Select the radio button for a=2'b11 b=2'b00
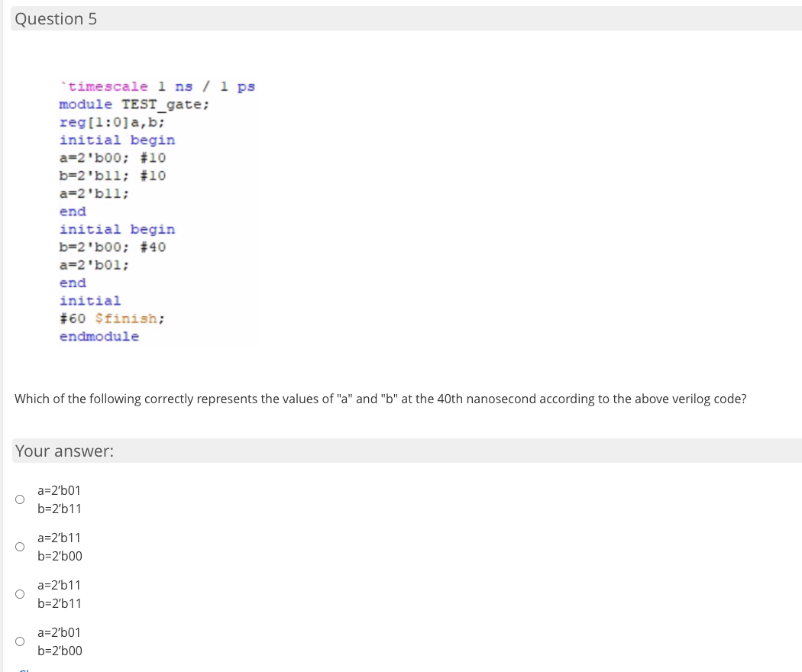802x672 pixels. click(x=20, y=546)
